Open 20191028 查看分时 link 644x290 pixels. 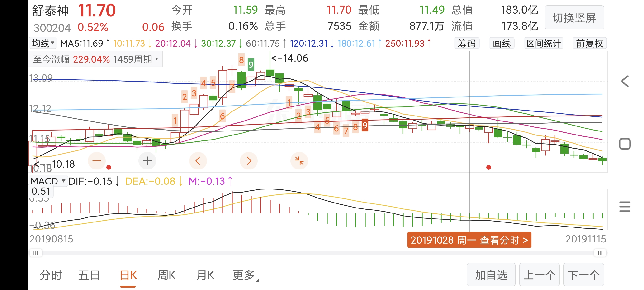(x=469, y=240)
